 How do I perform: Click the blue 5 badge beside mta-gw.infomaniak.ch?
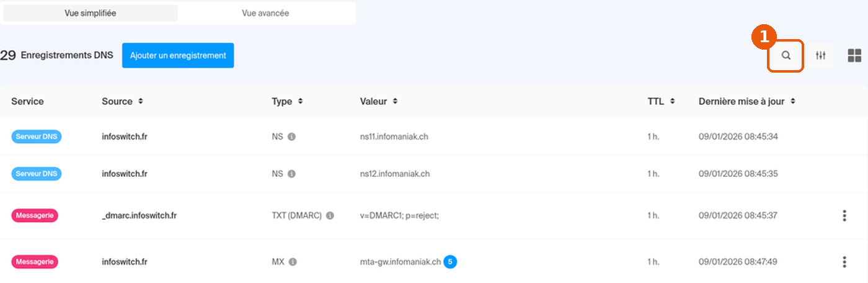pos(450,262)
